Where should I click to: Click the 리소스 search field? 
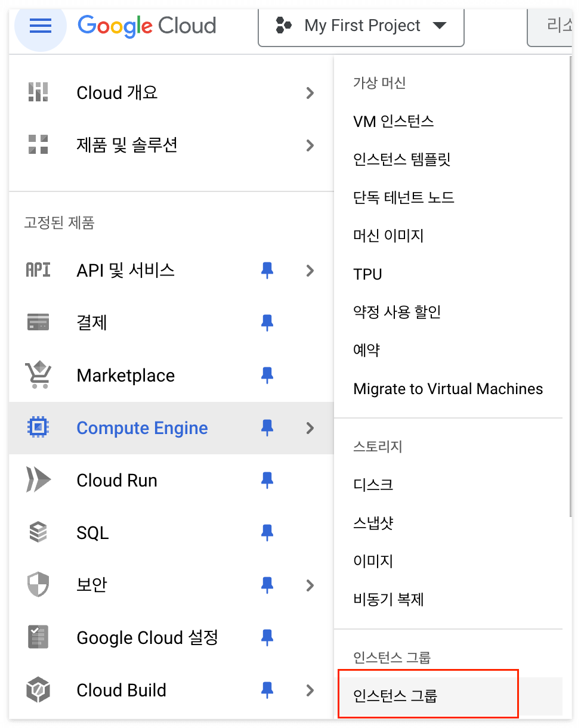[x=550, y=26]
